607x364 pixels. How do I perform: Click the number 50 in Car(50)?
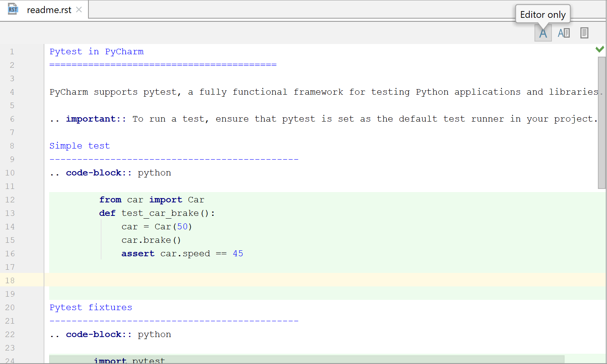(182, 227)
